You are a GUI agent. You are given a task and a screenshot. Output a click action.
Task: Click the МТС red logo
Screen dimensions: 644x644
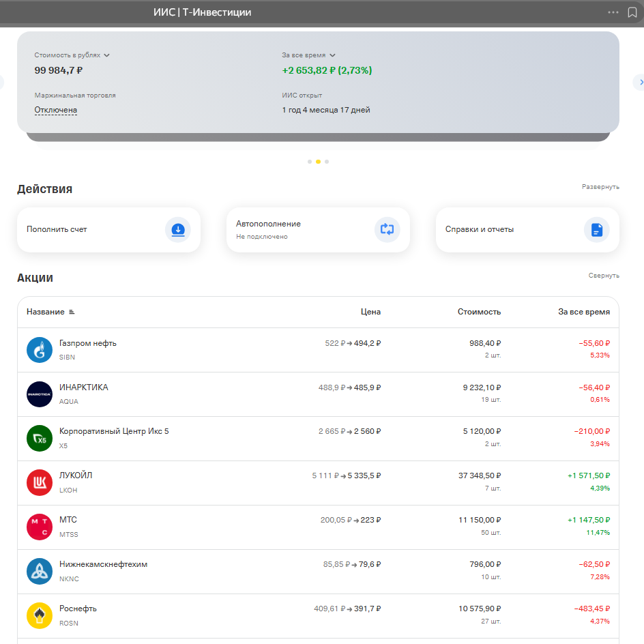[x=40, y=527]
